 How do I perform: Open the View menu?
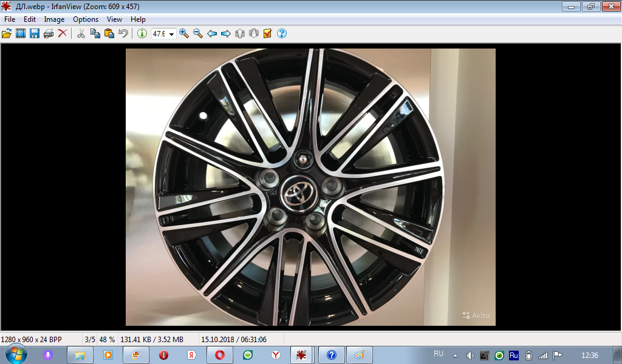point(114,19)
